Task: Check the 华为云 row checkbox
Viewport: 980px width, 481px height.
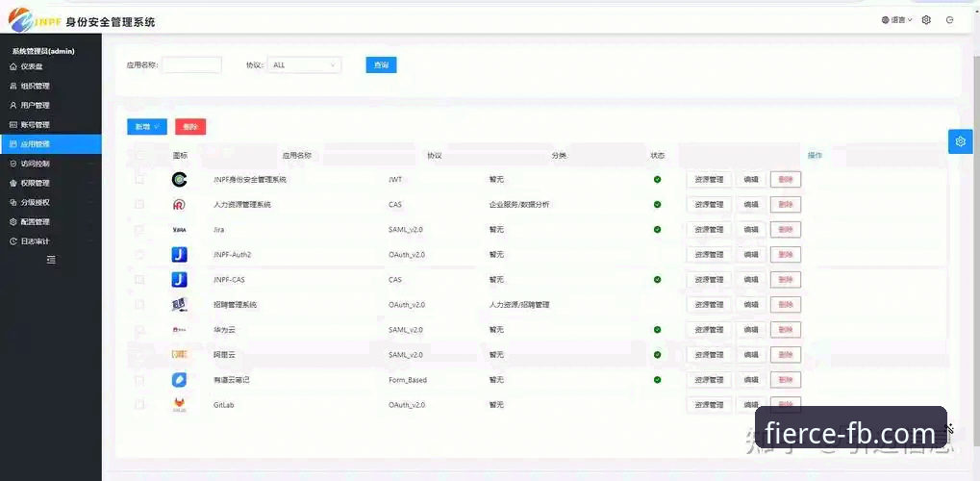Action: point(139,330)
